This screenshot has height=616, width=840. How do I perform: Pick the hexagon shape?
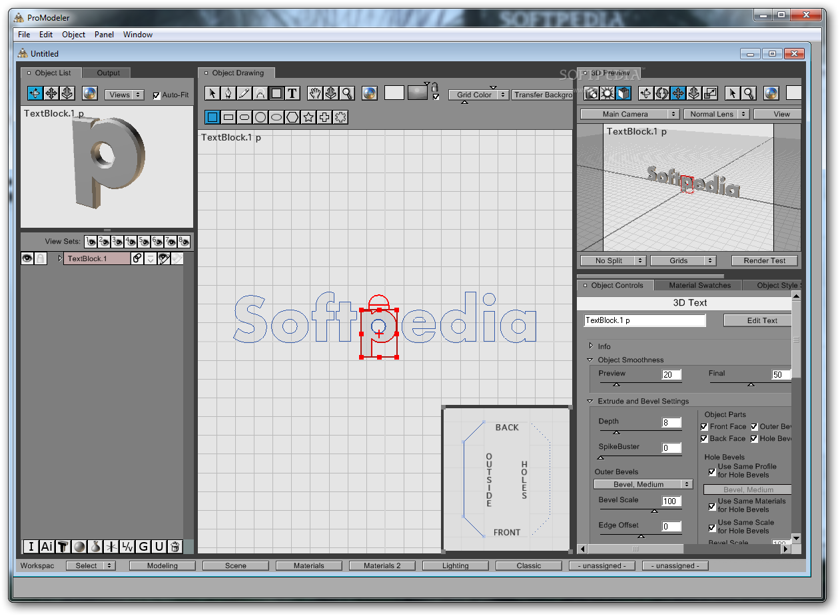(x=292, y=117)
